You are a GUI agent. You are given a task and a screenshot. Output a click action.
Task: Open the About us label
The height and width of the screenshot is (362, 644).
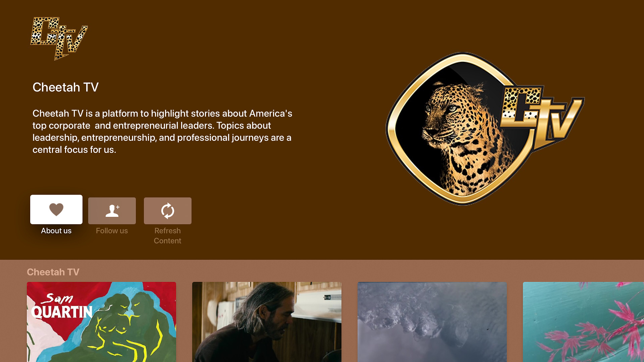coord(56,231)
